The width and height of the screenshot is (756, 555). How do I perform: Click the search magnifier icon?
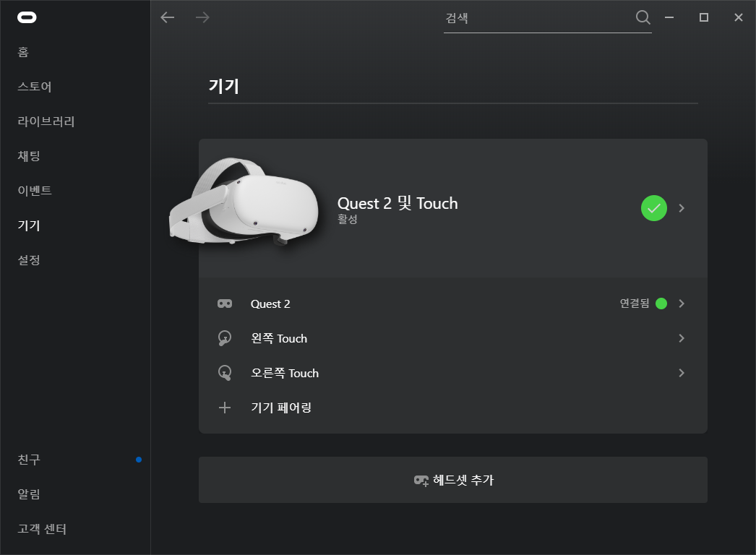(x=643, y=17)
